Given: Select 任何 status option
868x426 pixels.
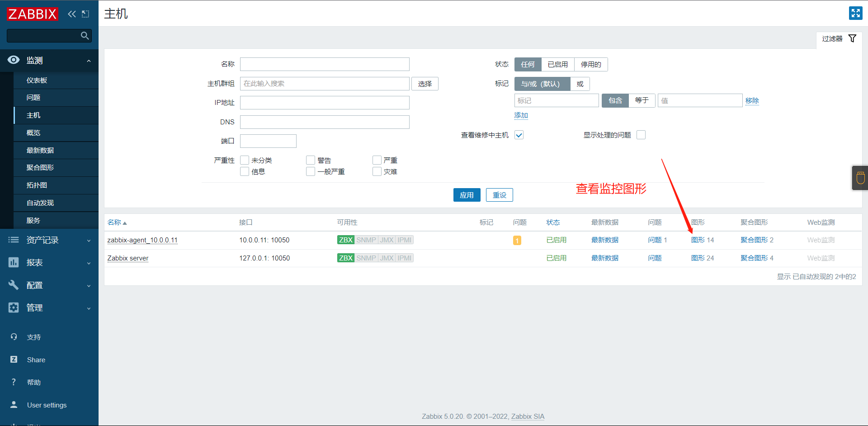Looking at the screenshot, I should coord(528,65).
